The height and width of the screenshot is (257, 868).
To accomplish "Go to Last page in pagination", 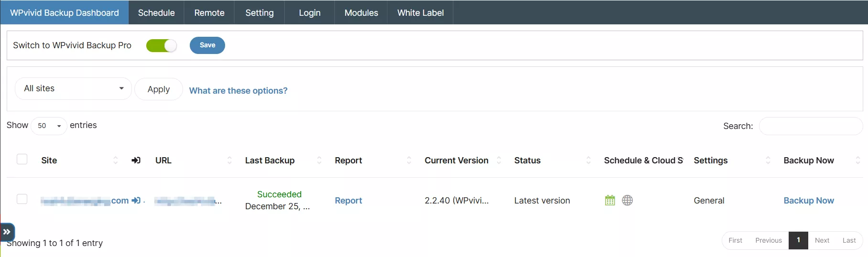I will pyautogui.click(x=849, y=240).
